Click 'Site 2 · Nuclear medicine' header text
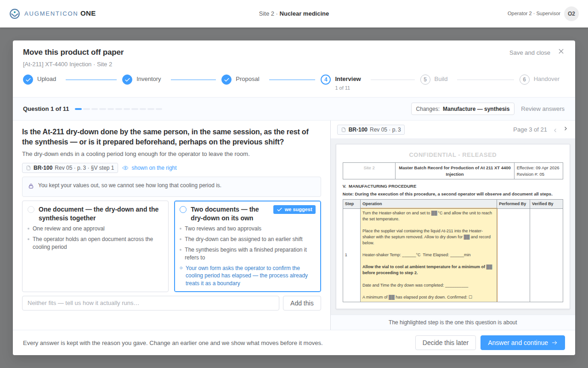The width and height of the screenshot is (588, 368). point(294,14)
